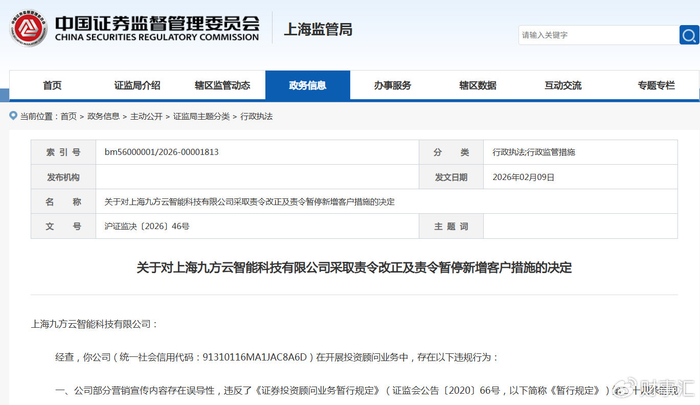The image size is (700, 405).
Task: Open the 证监局介绍 navigation tab
Action: coord(137,85)
